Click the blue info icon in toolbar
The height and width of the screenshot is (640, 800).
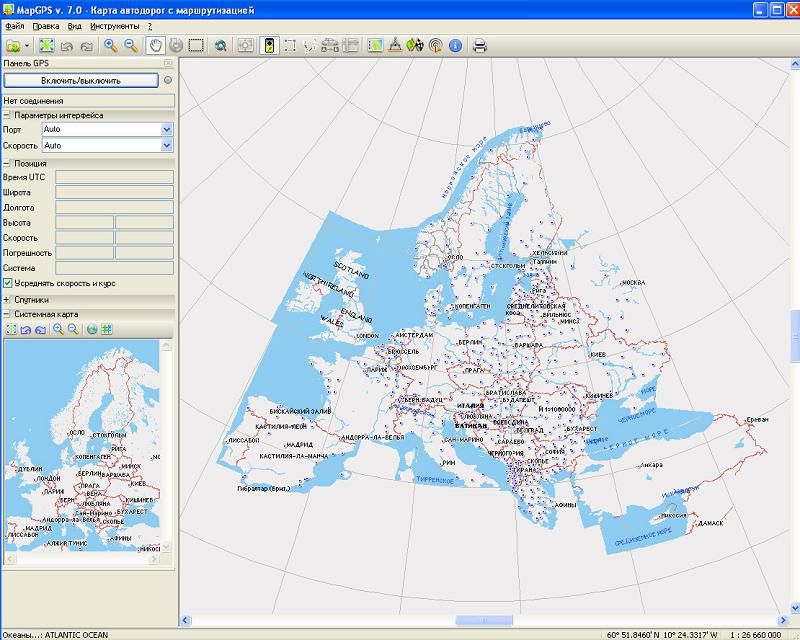click(456, 45)
